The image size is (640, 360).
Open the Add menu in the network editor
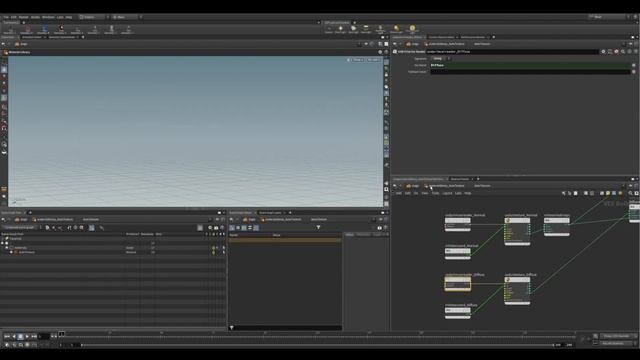[x=399, y=193]
